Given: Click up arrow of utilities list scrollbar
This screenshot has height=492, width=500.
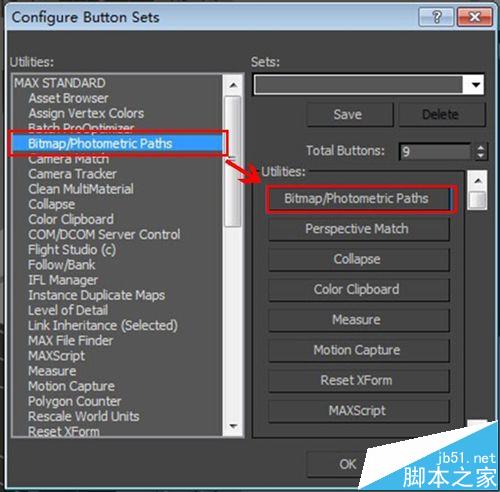Looking at the screenshot, I should click(233, 85).
